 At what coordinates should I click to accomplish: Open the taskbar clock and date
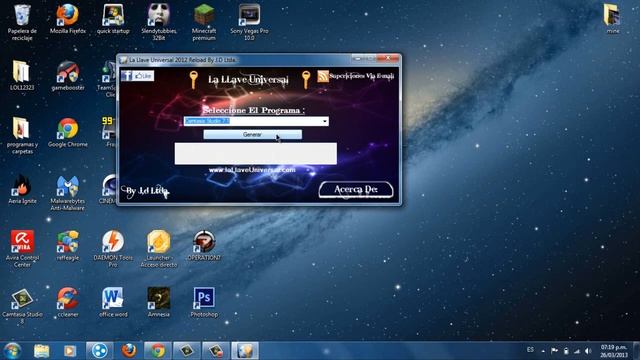coord(613,351)
